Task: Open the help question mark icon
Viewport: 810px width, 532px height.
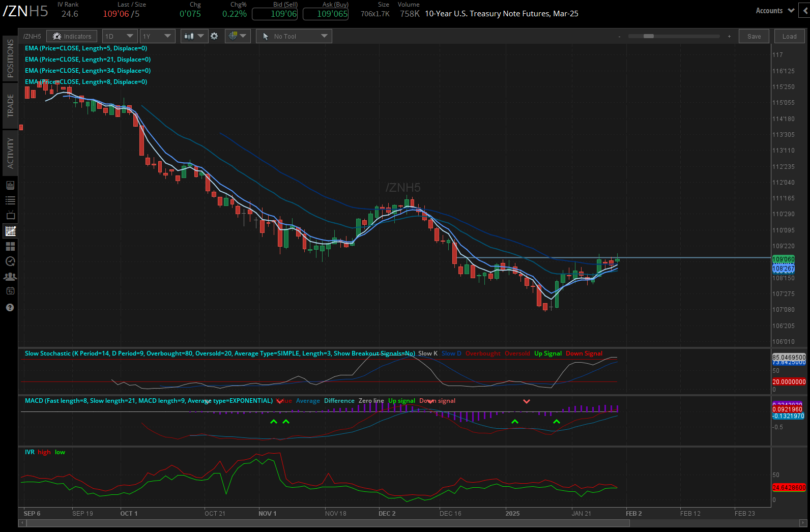Action: 10,308
